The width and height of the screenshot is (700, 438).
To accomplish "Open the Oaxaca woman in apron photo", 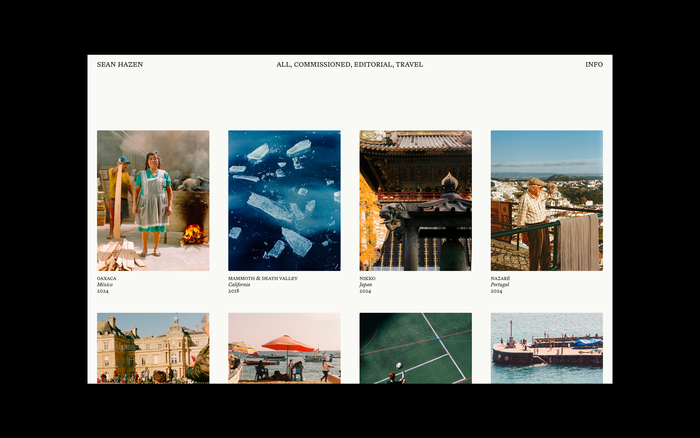I will [153, 200].
